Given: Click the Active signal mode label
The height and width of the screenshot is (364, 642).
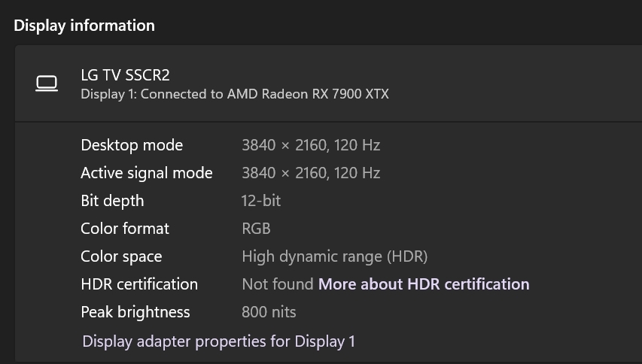Looking at the screenshot, I should (147, 173).
